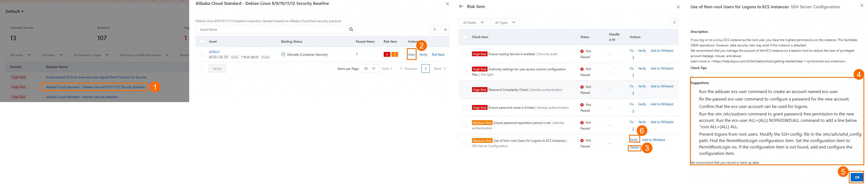
Task: Toggle select-all checkbox in Asset table header
Action: click(202, 41)
